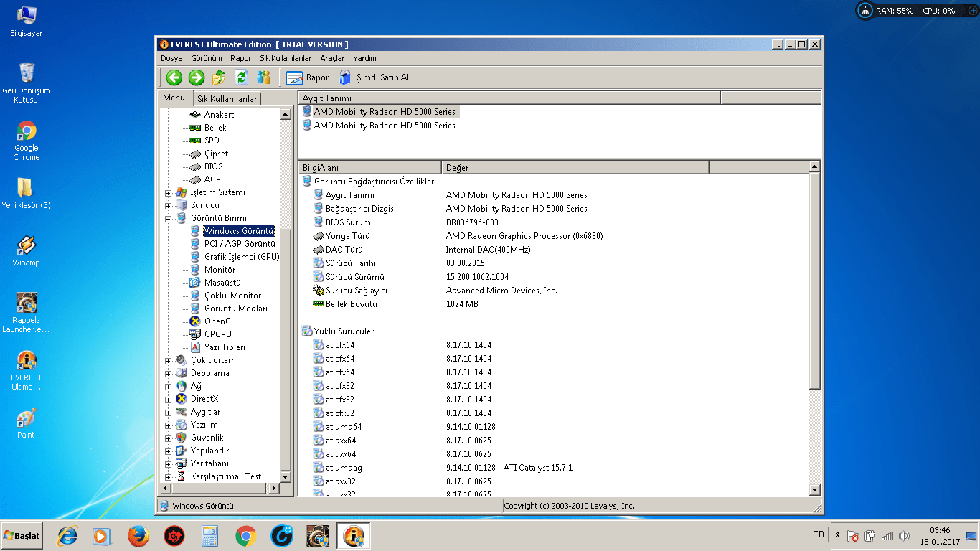Open the Görünüm menu
980x551 pixels.
207,58
